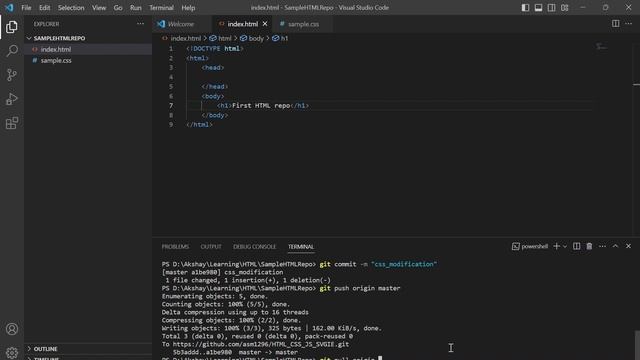Viewport: 640px width, 360px height.
Task: Open the Selection menu
Action: [x=71, y=8]
